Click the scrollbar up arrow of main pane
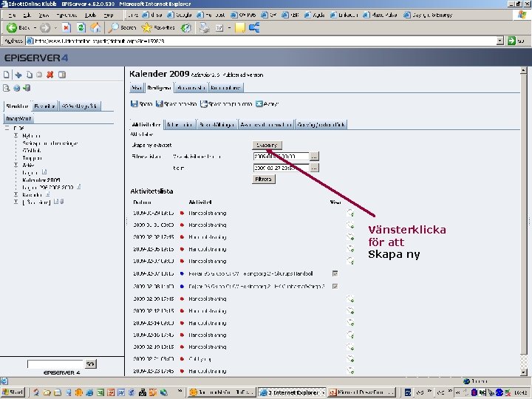 point(523,71)
